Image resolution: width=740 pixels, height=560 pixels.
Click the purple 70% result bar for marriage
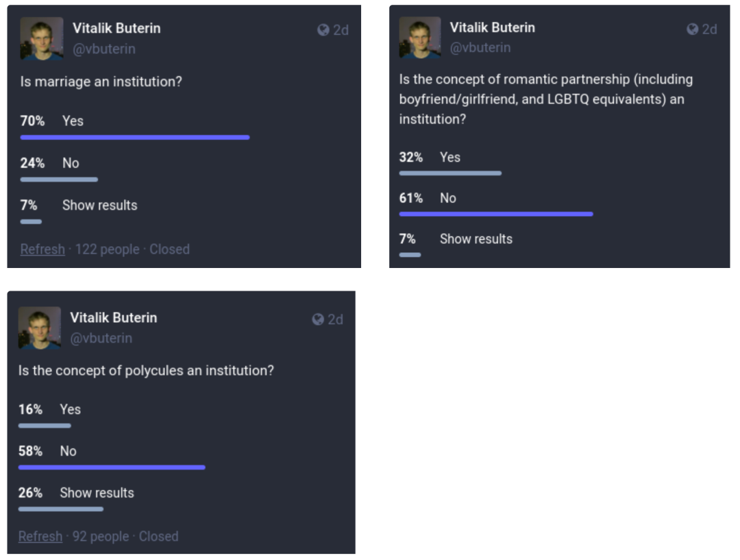(x=135, y=138)
